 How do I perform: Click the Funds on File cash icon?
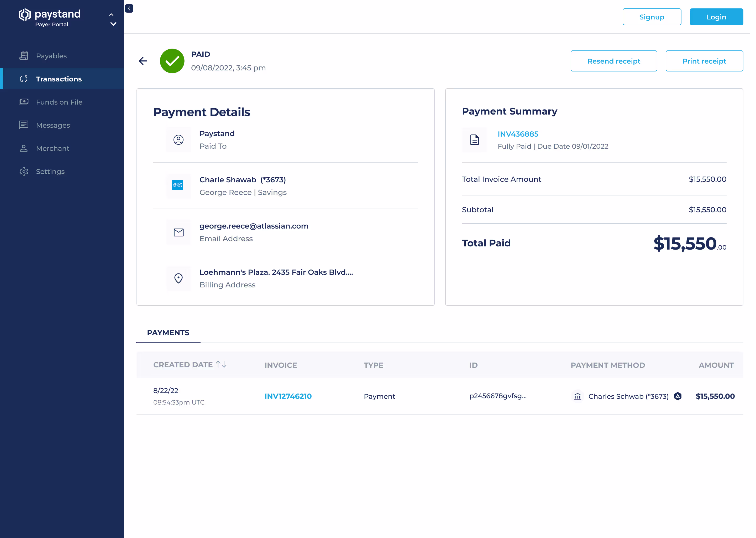point(24,102)
